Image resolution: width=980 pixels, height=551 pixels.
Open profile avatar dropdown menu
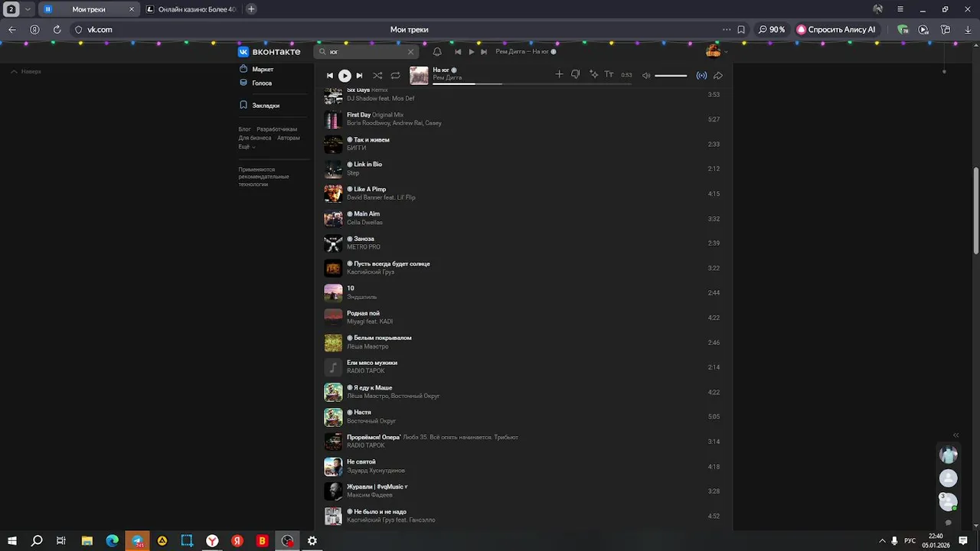[x=716, y=51]
